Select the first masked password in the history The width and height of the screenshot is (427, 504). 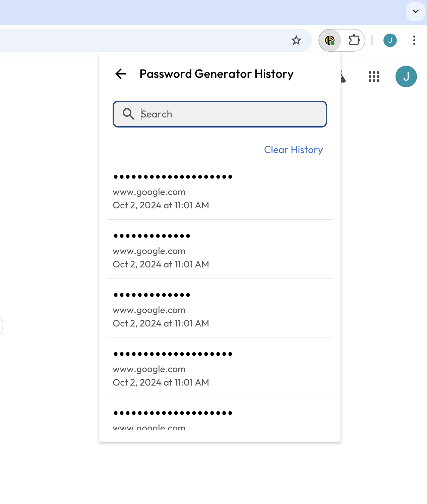tap(173, 177)
